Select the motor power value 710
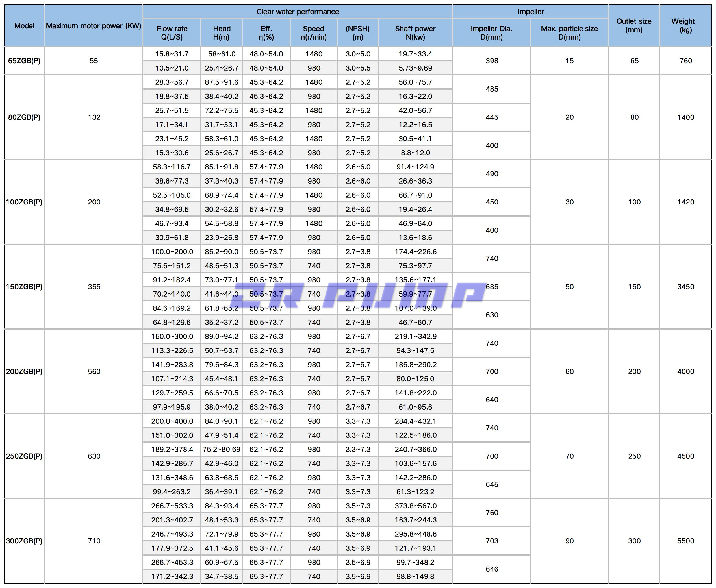 point(94,541)
